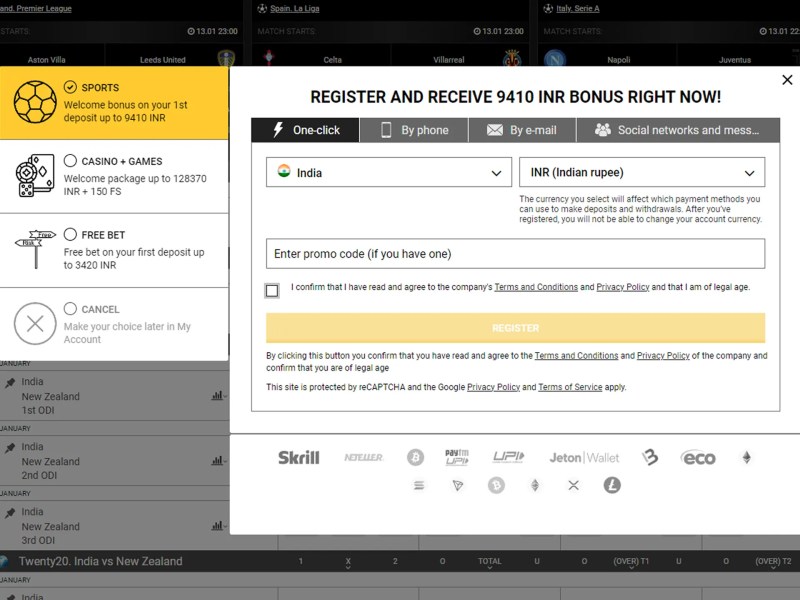Click the Neteller payment logo
This screenshot has height=600, width=800.
point(363,458)
